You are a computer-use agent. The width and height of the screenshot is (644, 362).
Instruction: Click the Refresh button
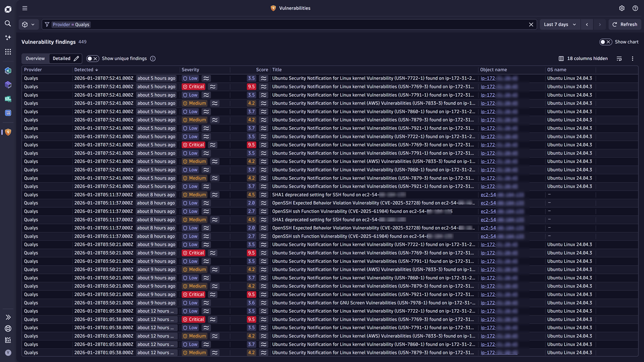[x=624, y=24]
